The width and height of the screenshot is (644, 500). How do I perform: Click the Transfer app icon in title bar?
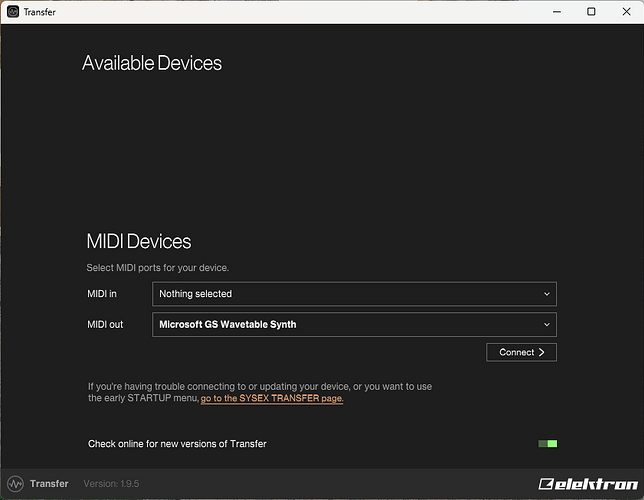coord(13,12)
